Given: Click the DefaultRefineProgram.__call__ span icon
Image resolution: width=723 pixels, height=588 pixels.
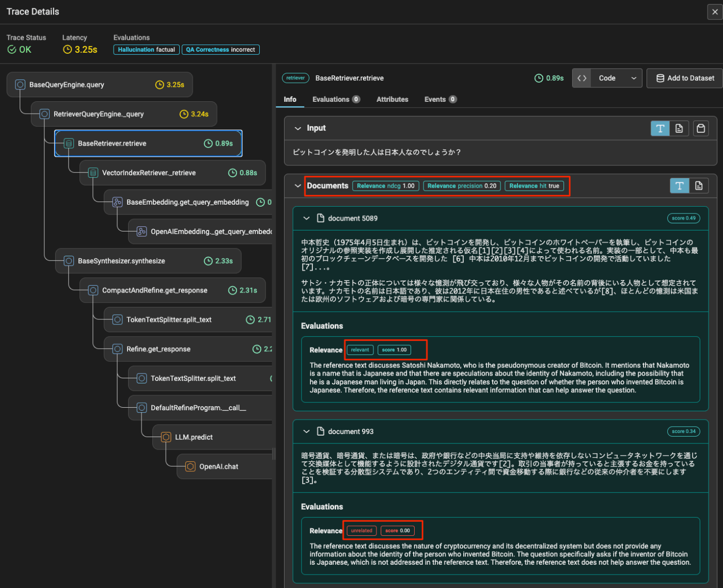Looking at the screenshot, I should 142,408.
